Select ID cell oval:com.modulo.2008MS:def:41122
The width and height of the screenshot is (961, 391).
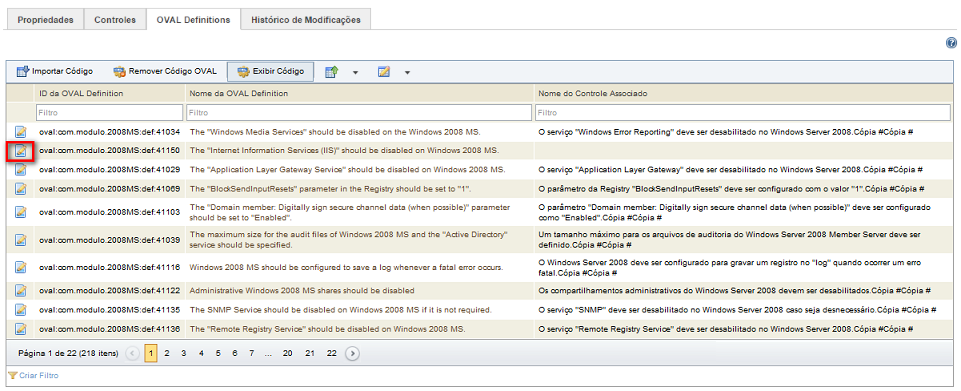[109, 290]
